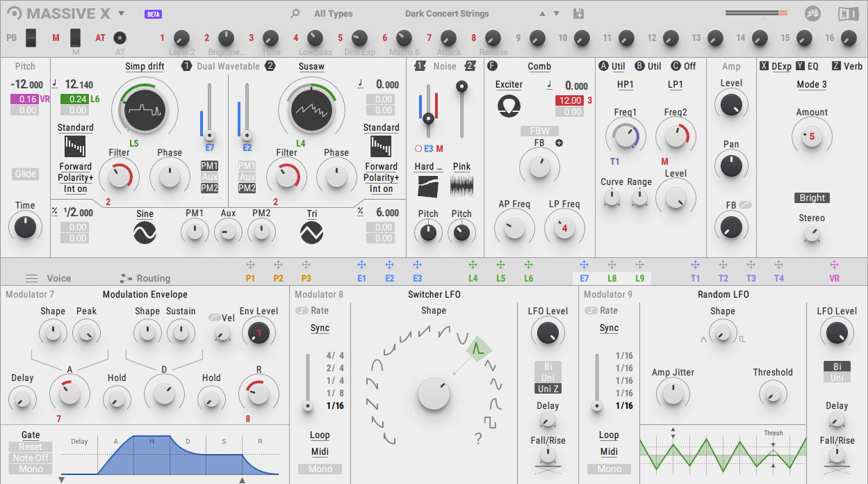The image size is (868, 484).
Task: Open the Bright reverb type dropdown
Action: click(x=812, y=197)
